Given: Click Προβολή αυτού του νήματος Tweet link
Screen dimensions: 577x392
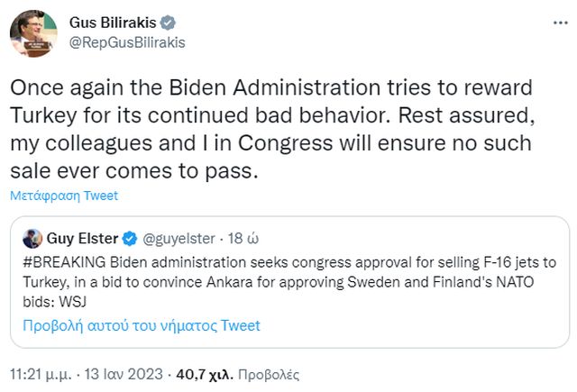Looking at the screenshot, I should click(142, 325).
